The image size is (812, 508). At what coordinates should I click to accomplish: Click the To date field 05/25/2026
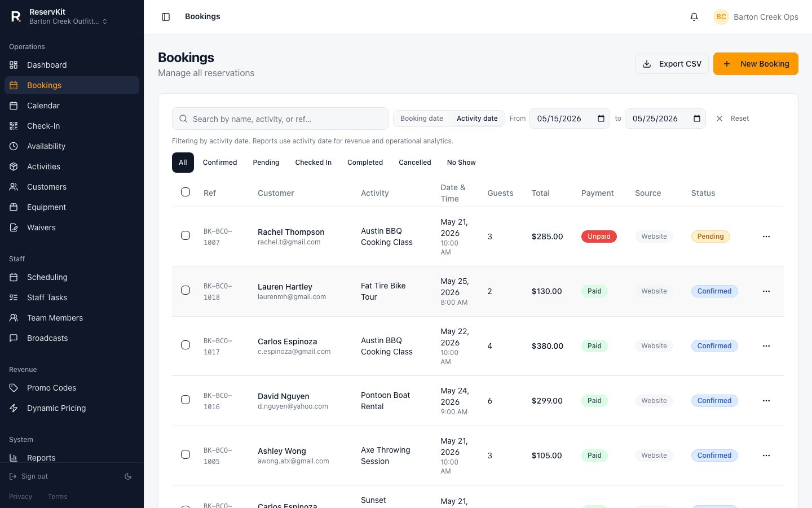coord(665,119)
